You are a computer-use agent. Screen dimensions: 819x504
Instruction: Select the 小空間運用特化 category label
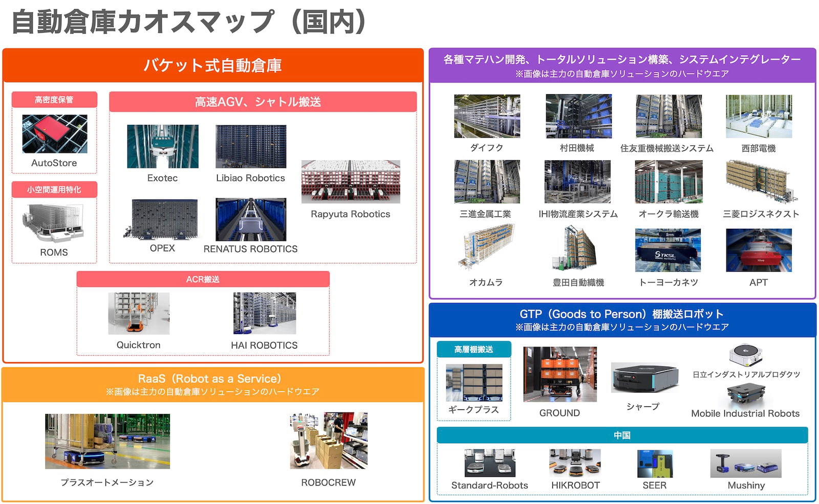[x=54, y=189]
